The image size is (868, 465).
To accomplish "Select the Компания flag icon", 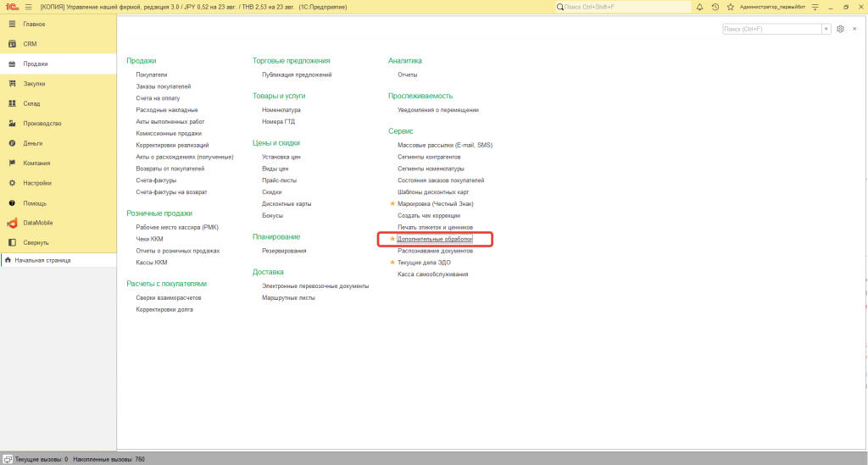I will [12, 163].
